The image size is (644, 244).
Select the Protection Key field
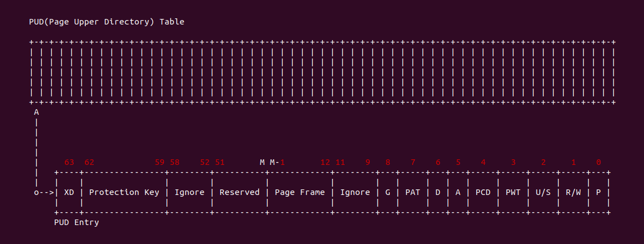tap(124, 192)
